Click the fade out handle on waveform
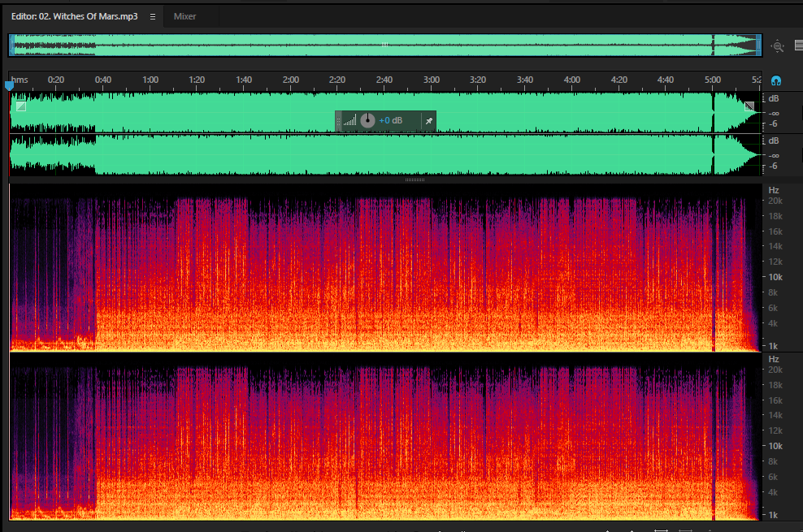 click(x=749, y=106)
